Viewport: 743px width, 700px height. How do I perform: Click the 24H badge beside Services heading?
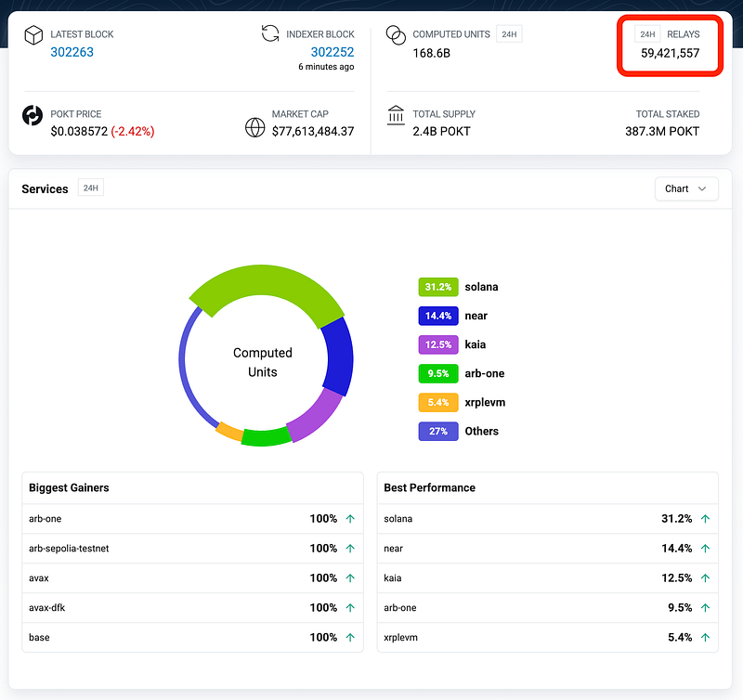pos(90,188)
